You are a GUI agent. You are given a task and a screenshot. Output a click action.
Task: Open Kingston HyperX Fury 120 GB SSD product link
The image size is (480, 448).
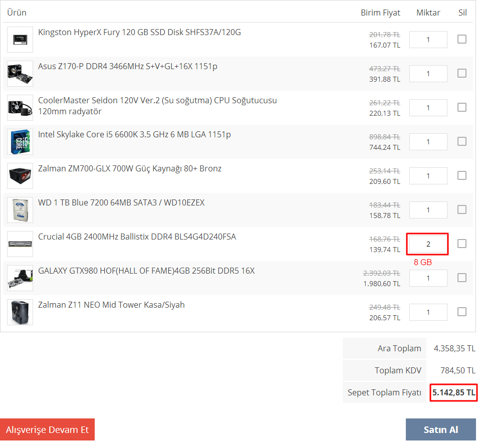click(x=139, y=32)
